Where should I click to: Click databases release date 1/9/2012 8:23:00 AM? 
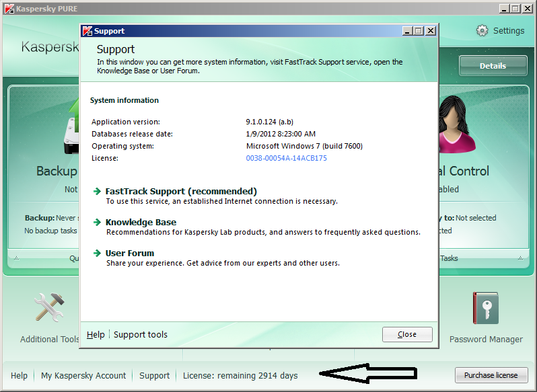281,134
